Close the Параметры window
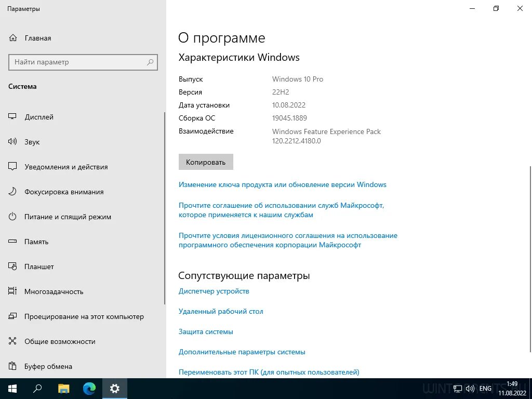Screen dimensions: 532x399 pyautogui.click(x=520, y=8)
